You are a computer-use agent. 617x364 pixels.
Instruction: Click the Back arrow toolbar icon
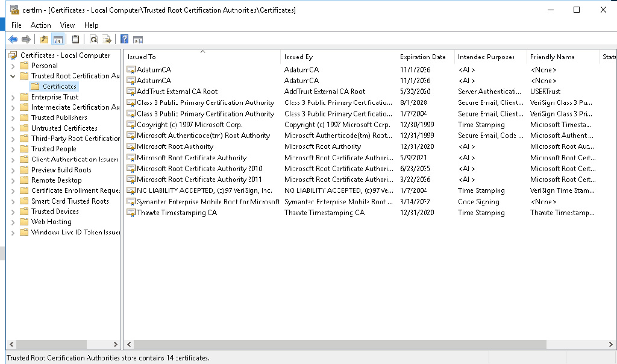[x=13, y=39]
